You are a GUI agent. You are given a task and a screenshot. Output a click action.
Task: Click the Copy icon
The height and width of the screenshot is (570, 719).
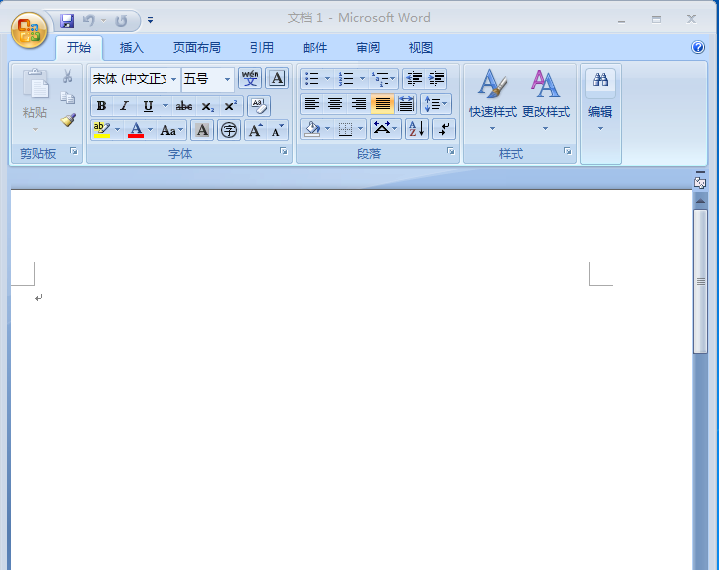tap(68, 98)
